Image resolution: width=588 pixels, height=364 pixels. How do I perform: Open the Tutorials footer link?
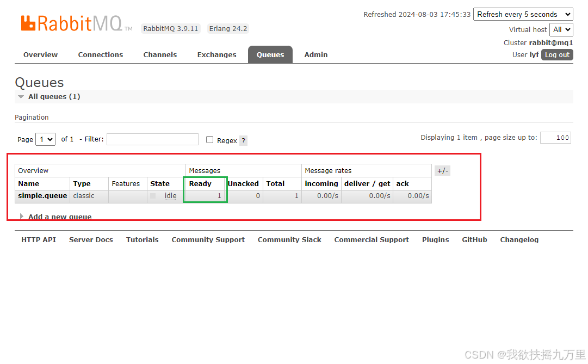[x=142, y=240]
